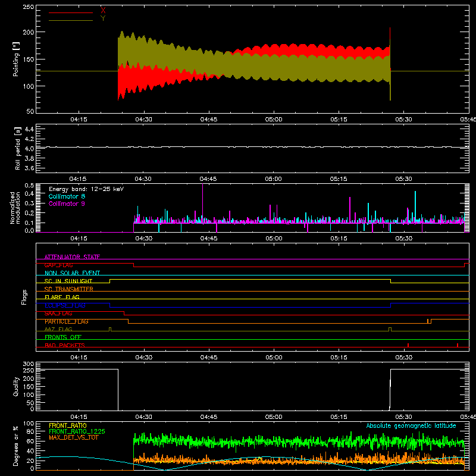This screenshot has width=476, height=476.
Task: Click the 0.5 tick on modulation axis
Action: 29,185
